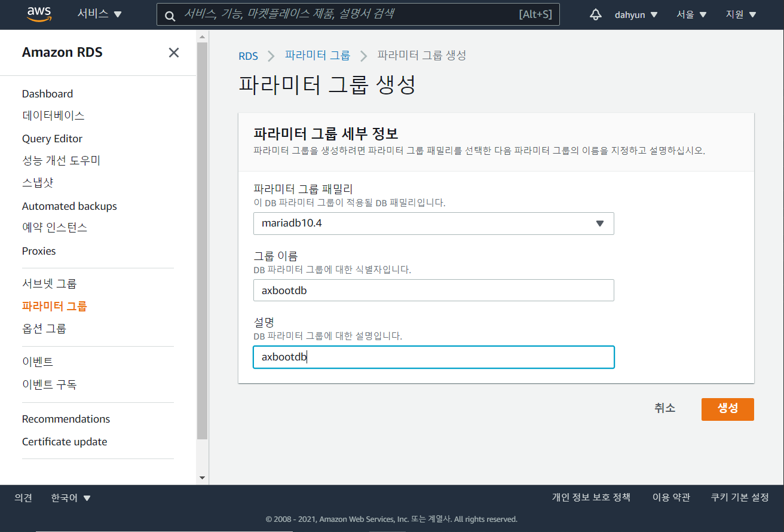Open 성능 개선 도우미
The width and height of the screenshot is (784, 532).
point(61,161)
